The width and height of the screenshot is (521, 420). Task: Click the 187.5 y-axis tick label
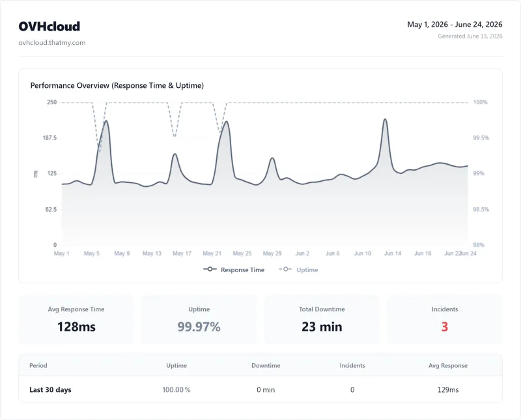(49, 138)
